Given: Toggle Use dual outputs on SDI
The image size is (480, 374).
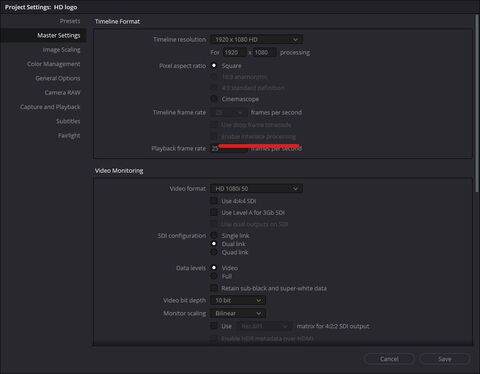Looking at the screenshot, I should pyautogui.click(x=214, y=224).
